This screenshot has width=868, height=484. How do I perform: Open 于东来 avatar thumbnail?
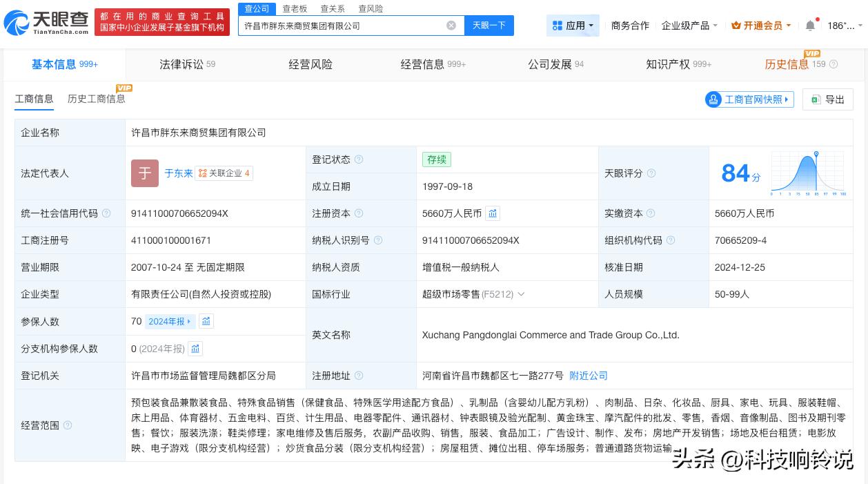145,173
